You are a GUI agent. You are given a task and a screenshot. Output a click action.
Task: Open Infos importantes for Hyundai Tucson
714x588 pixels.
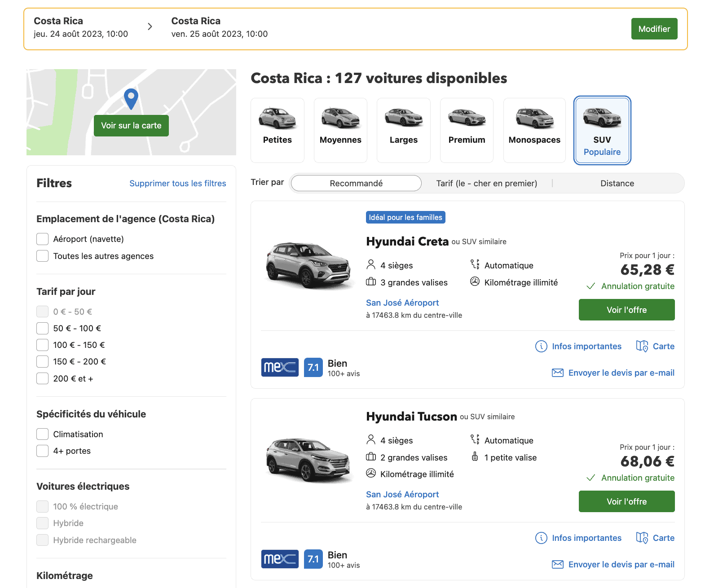coord(586,538)
